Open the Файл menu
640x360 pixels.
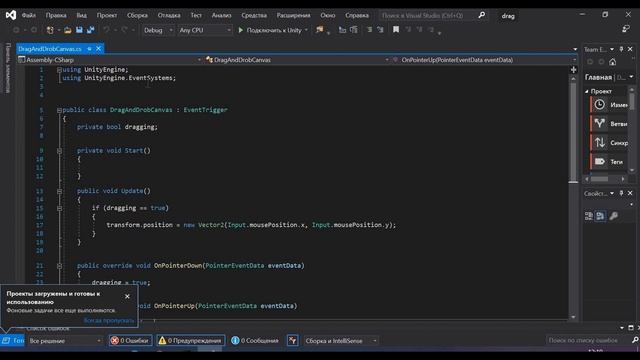[29, 15]
